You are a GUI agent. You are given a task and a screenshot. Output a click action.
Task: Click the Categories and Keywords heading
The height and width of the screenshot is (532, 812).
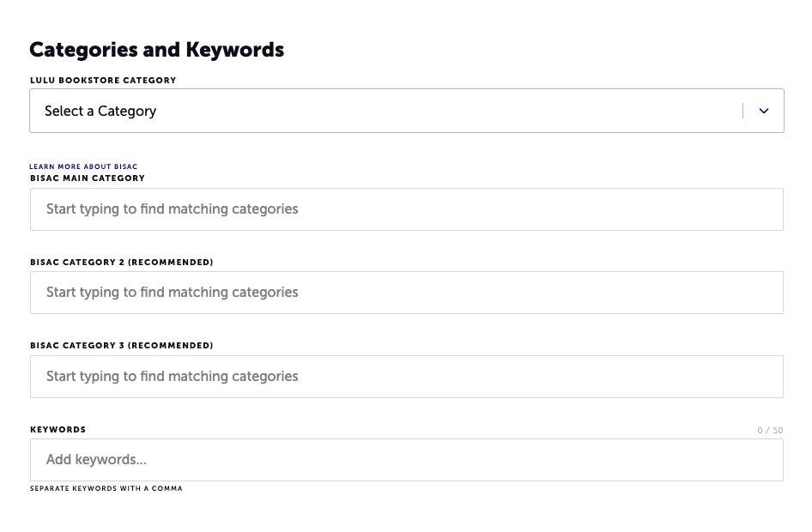pyautogui.click(x=156, y=50)
